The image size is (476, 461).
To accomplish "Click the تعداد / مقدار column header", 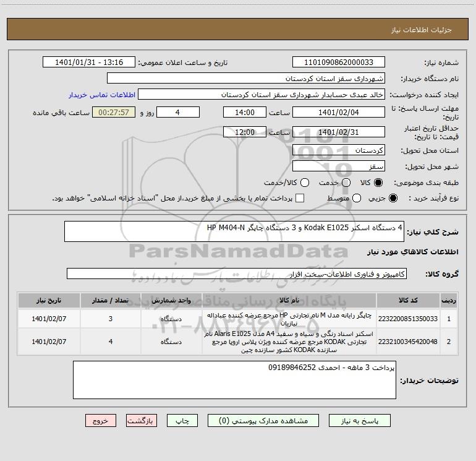I will click(x=111, y=300).
